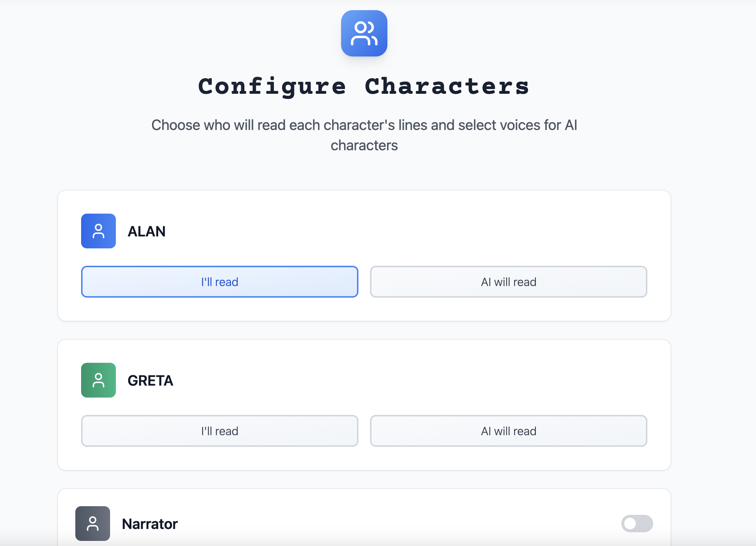The width and height of the screenshot is (756, 546).
Task: Click the word "Configure" in the heading
Action: click(x=272, y=87)
